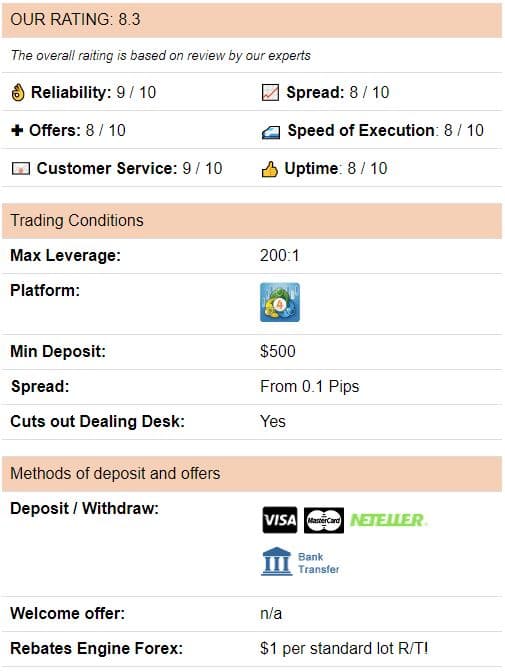Click the Uptime thumbs-up icon
Viewport: 505px width, 672px height.
point(270,169)
